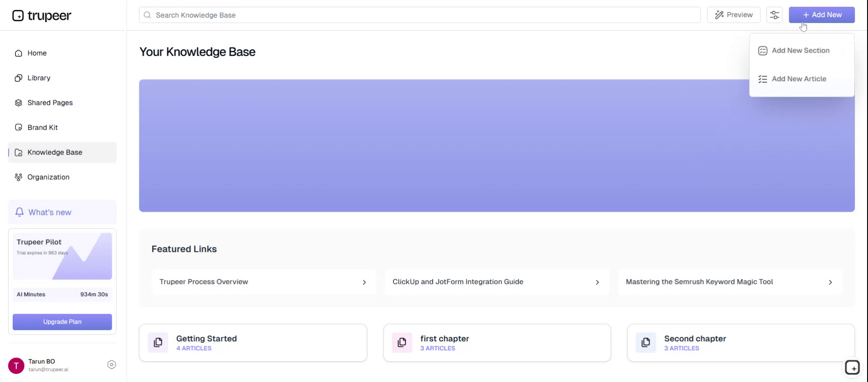
Task: Click the Getting Started section icon
Action: (x=158, y=343)
